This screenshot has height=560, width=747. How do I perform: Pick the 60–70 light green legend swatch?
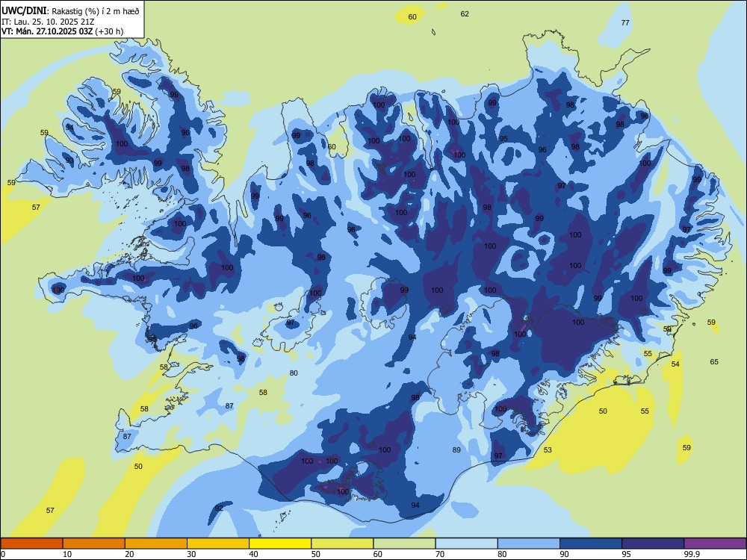tap(404, 544)
